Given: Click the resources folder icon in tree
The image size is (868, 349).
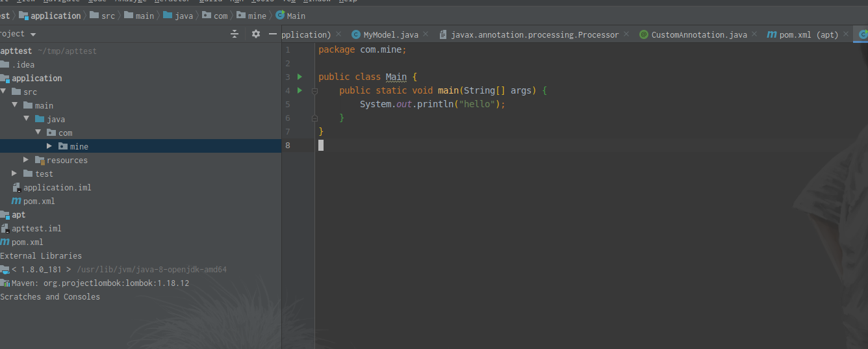Looking at the screenshot, I should (40, 160).
